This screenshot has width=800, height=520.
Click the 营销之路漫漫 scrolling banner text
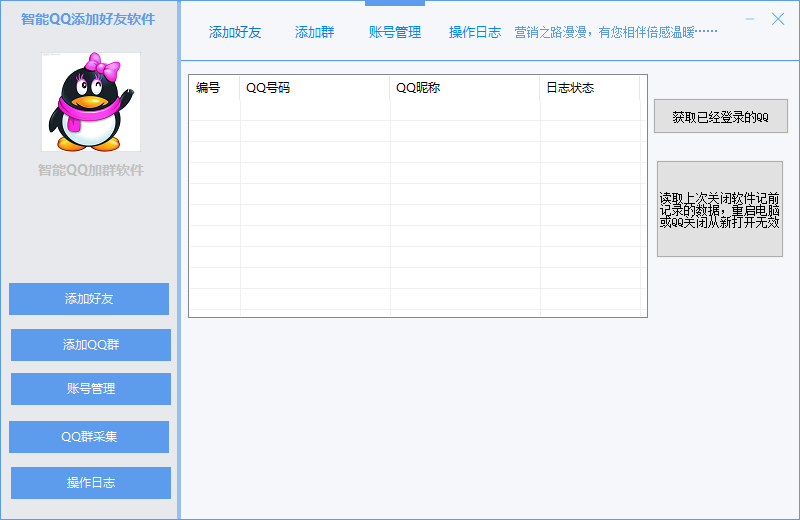click(x=616, y=32)
